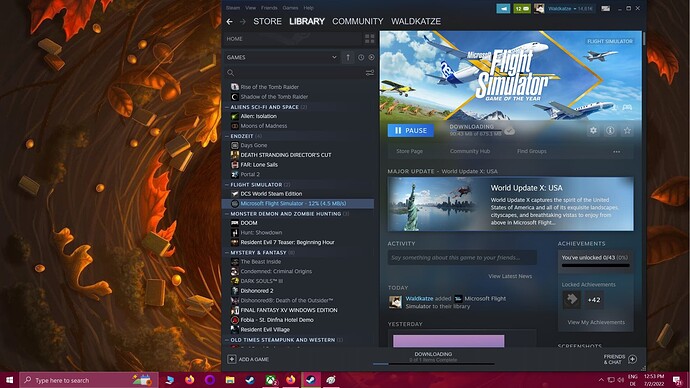Select Resident Evil Village in game list
Viewport: 690px width, 388px height.
click(x=265, y=329)
